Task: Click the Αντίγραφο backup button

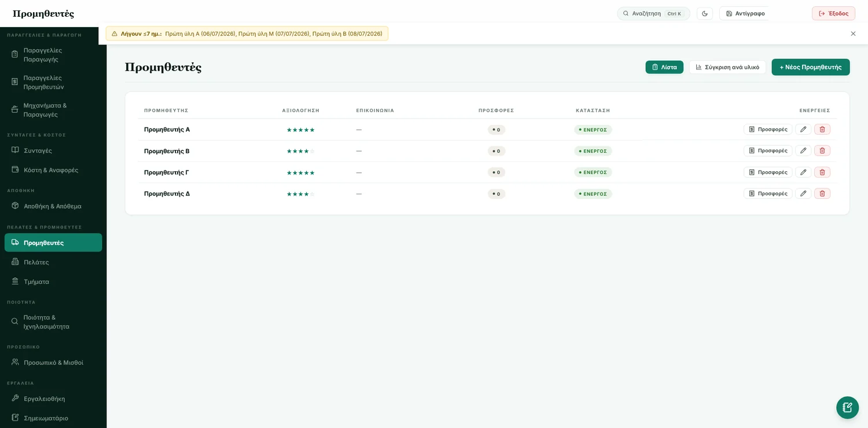Action: 745,13
